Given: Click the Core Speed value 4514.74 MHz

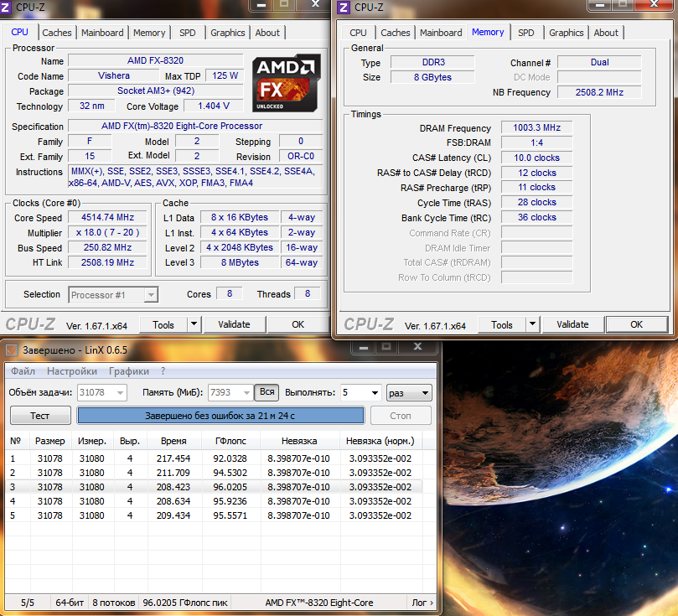Looking at the screenshot, I should (107, 217).
